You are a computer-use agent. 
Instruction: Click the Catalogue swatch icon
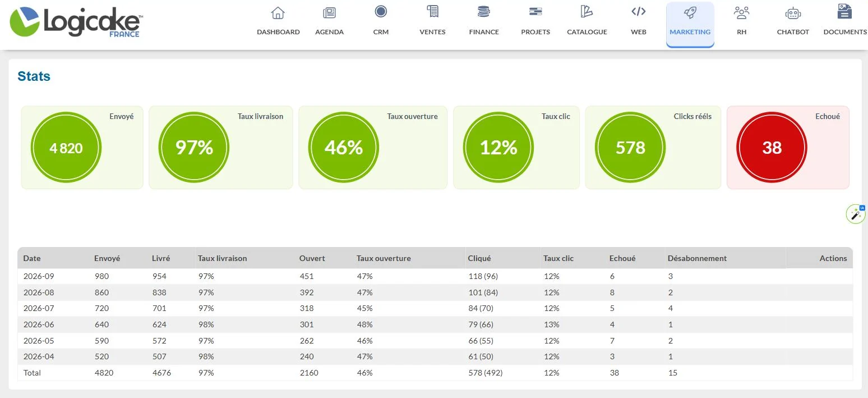point(587,11)
